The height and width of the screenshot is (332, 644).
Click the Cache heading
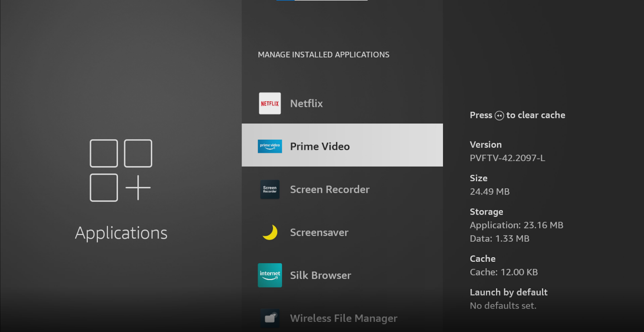[x=483, y=259]
